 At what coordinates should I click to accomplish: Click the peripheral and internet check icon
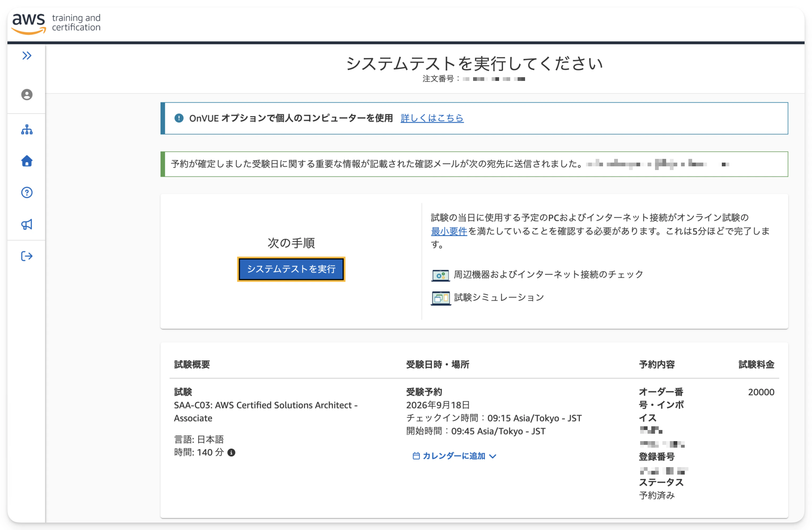tap(440, 275)
